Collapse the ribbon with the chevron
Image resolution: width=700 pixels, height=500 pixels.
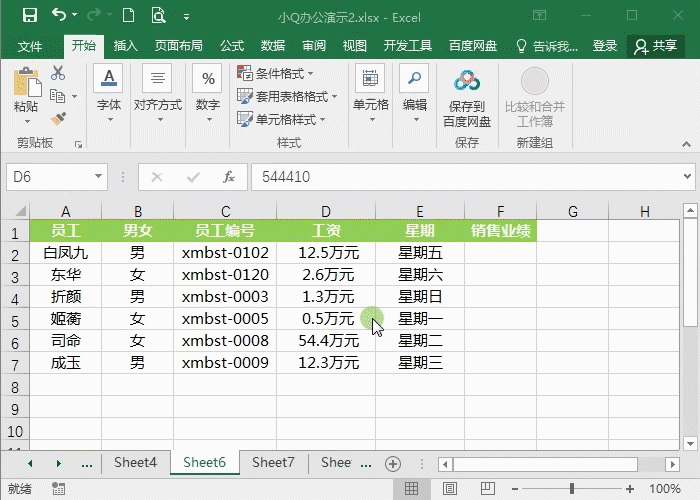(x=686, y=144)
